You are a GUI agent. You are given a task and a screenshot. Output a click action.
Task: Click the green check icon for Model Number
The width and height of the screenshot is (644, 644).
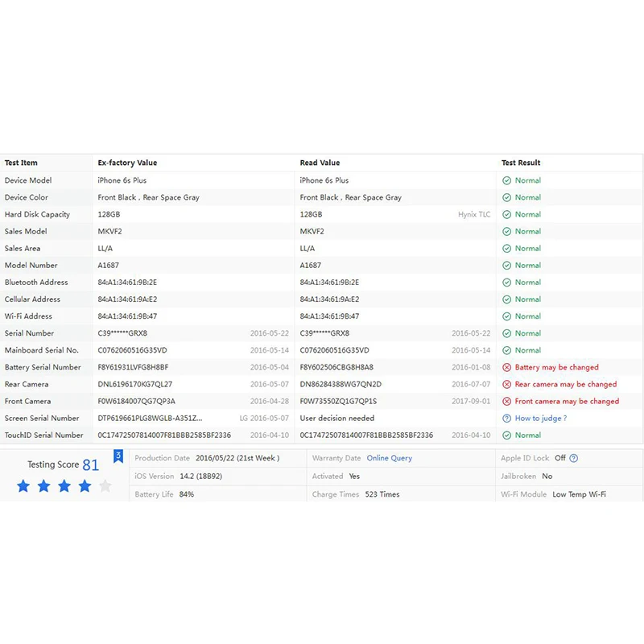coord(507,266)
